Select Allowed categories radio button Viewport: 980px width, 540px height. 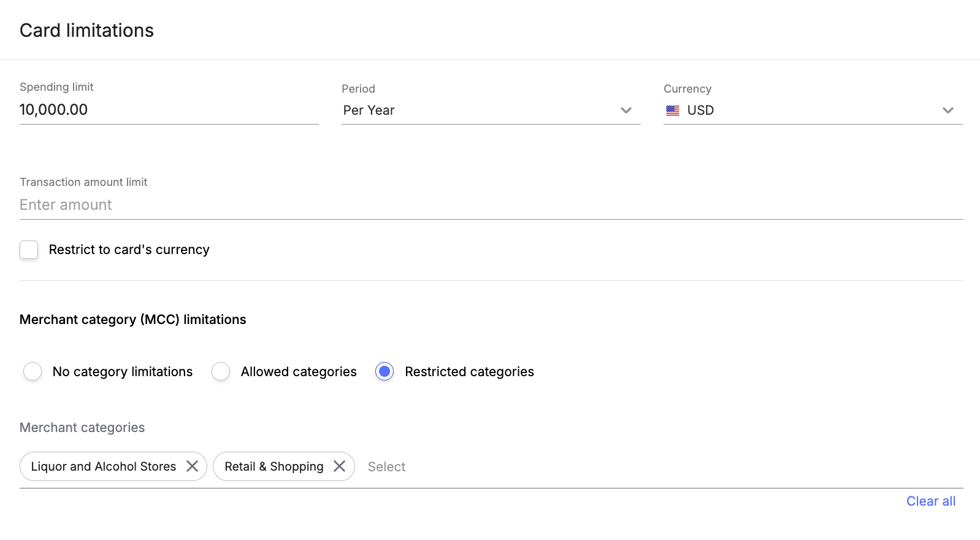point(221,371)
